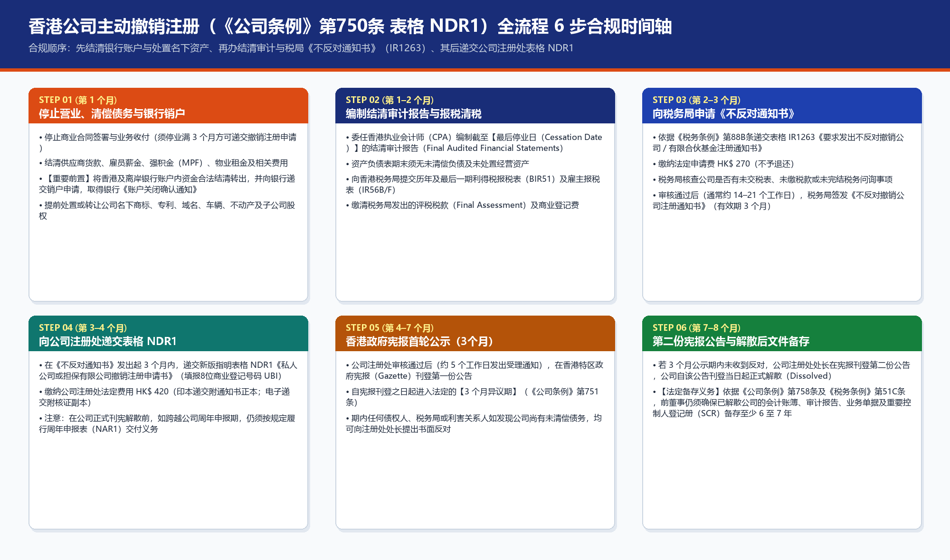950x560 pixels.
Task: Select the STEP 01 (第 1 个月) label
Action: 78,100
